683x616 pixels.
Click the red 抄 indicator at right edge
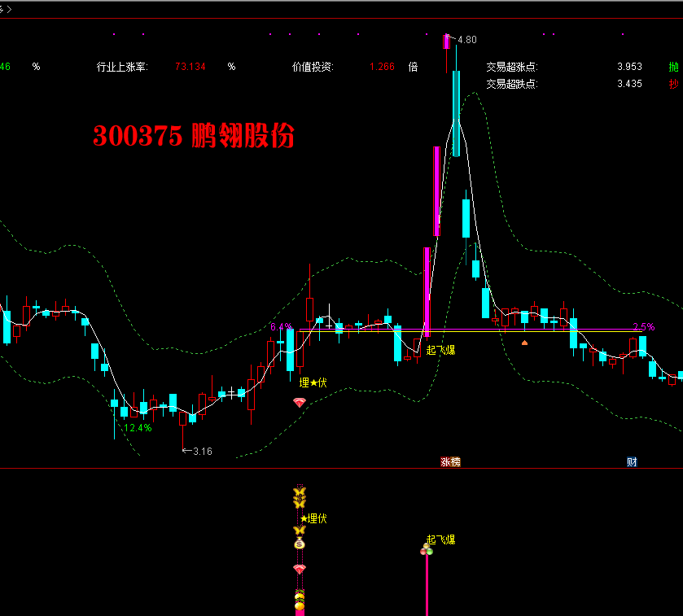(673, 84)
